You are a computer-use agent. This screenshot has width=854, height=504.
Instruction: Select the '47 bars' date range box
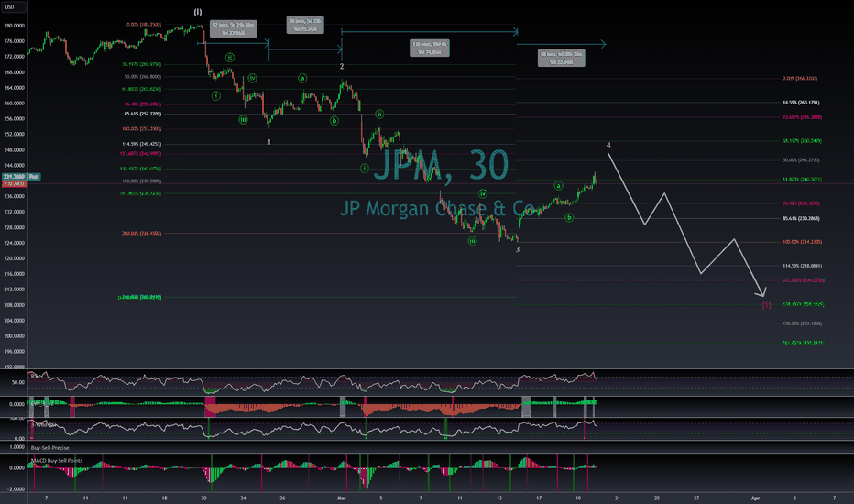233,29
